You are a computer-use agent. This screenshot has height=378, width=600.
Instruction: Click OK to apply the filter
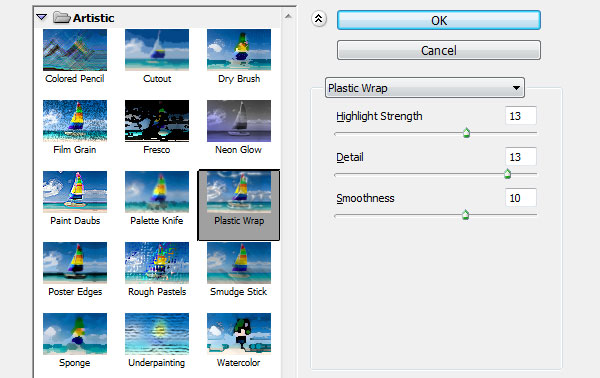[x=439, y=20]
